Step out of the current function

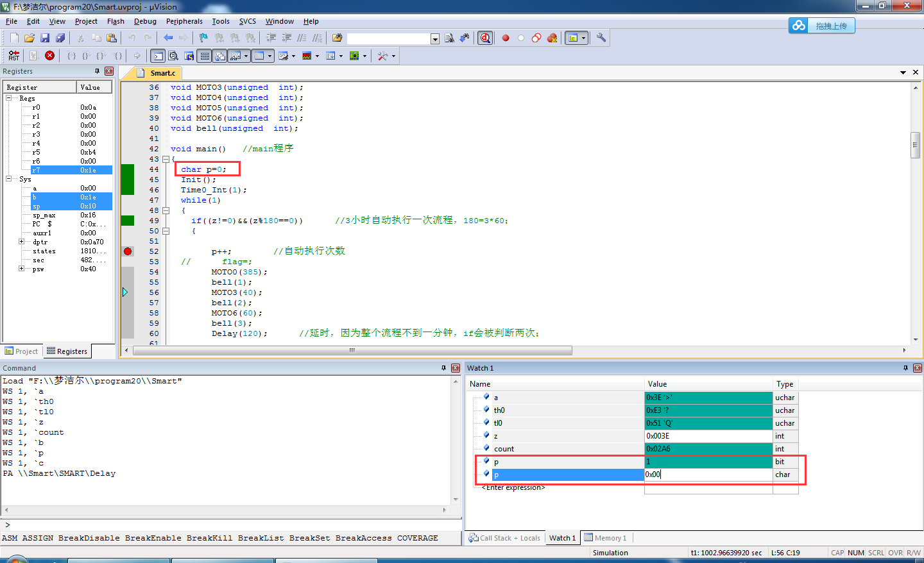102,56
